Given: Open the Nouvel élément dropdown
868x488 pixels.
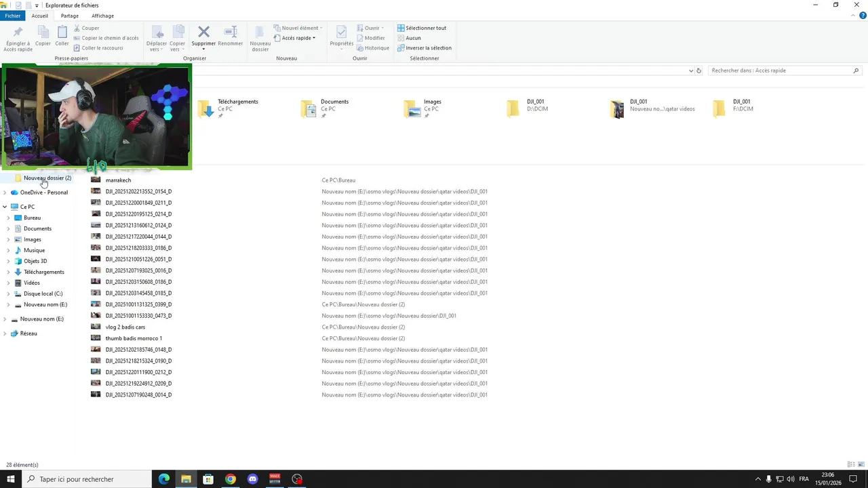Looking at the screenshot, I should coord(298,28).
